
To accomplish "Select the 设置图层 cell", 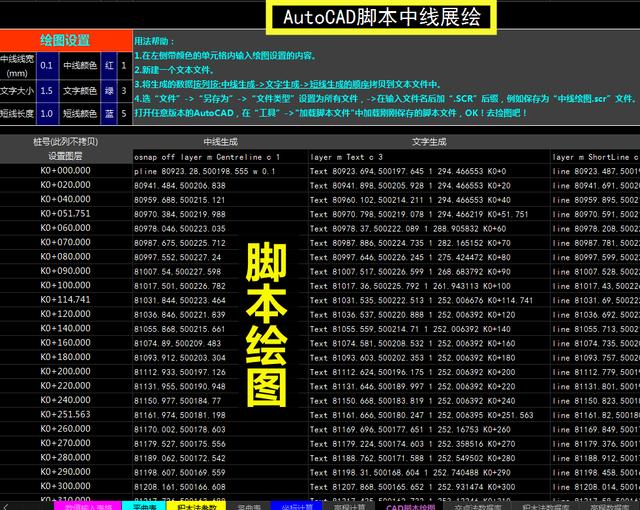I will (66, 156).
